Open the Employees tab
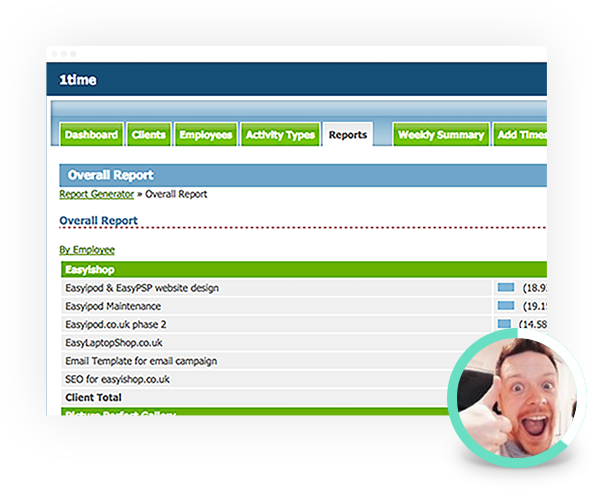Viewport: 593px width, 490px height. (206, 135)
